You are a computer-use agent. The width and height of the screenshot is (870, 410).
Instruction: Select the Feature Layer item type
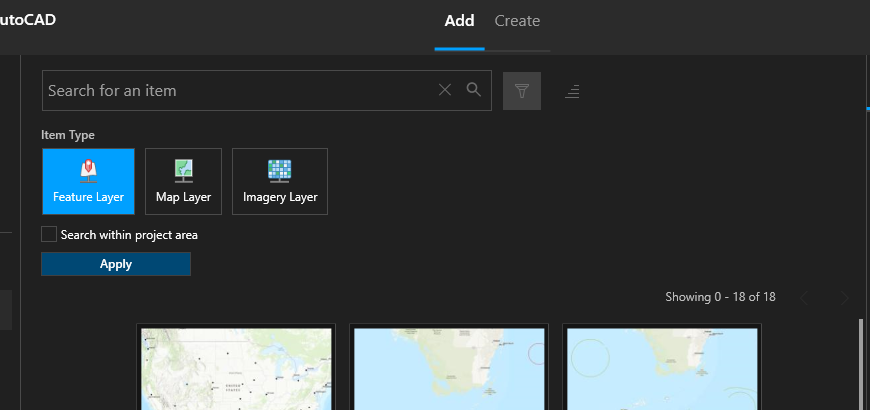88,181
